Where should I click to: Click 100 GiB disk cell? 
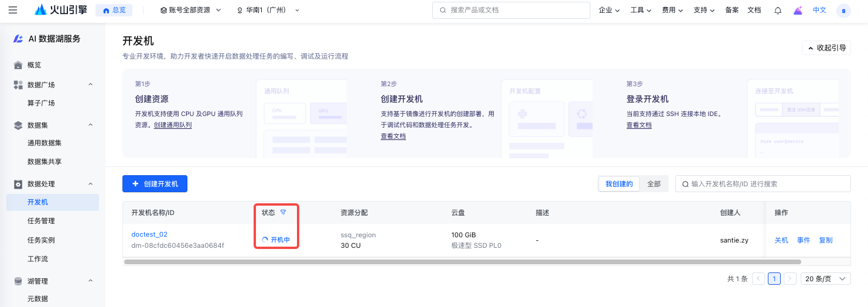[464, 235]
